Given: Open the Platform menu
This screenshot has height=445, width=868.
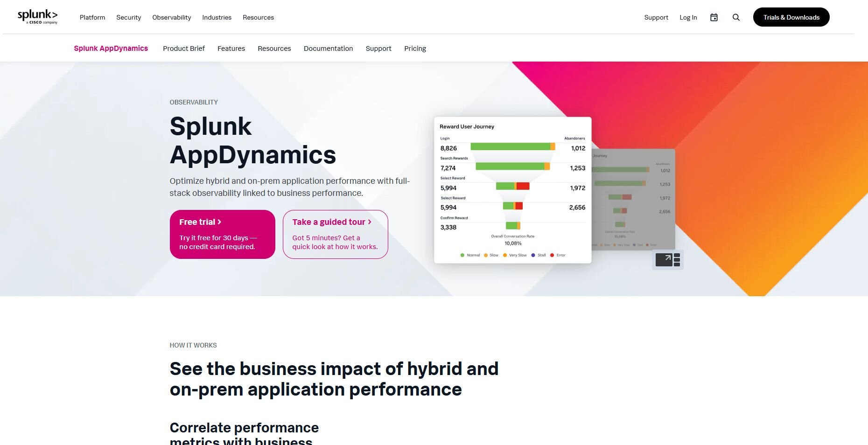Looking at the screenshot, I should pos(92,17).
